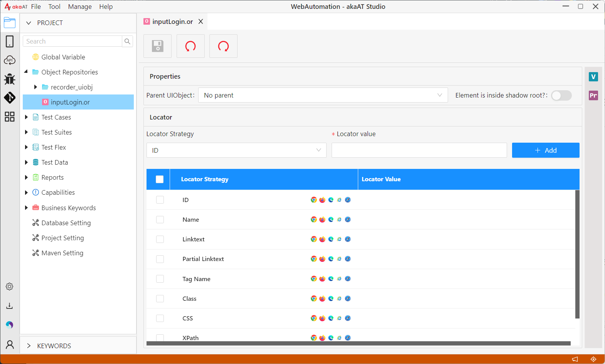Check the CSS locator row checkbox

point(160,318)
